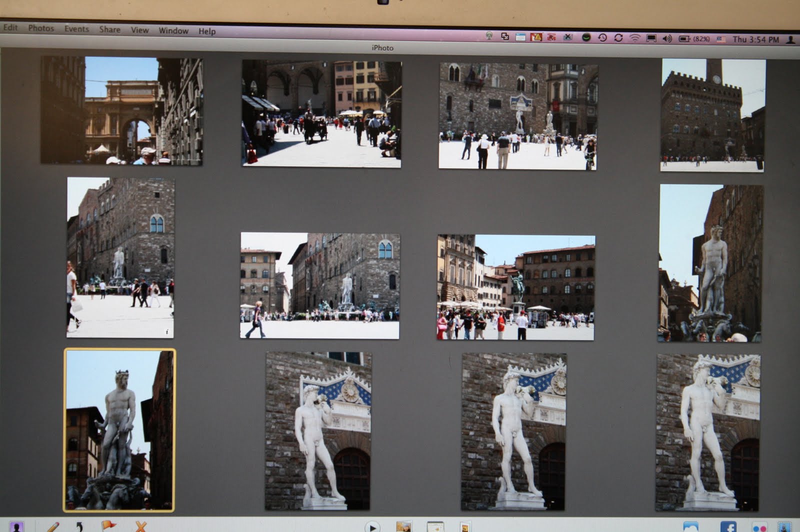
Task: Open the volume control in menu bar
Action: (x=667, y=38)
